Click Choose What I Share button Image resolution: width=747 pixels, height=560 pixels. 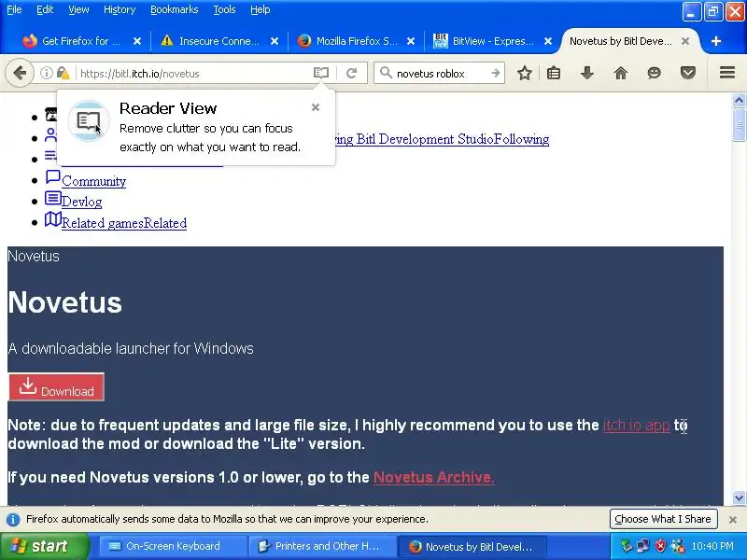[663, 519]
